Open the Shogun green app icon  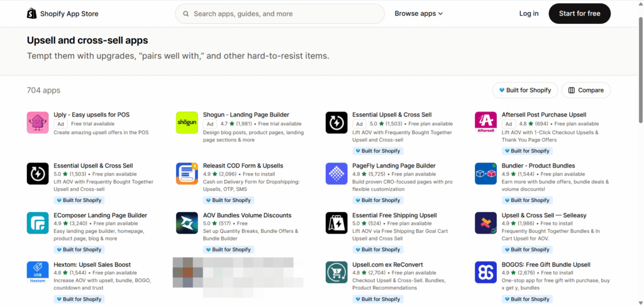pyautogui.click(x=187, y=122)
